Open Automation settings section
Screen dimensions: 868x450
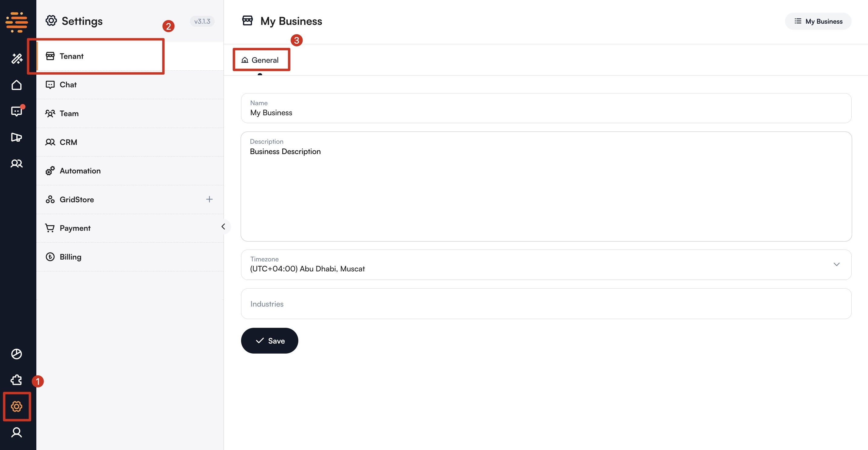pos(80,171)
